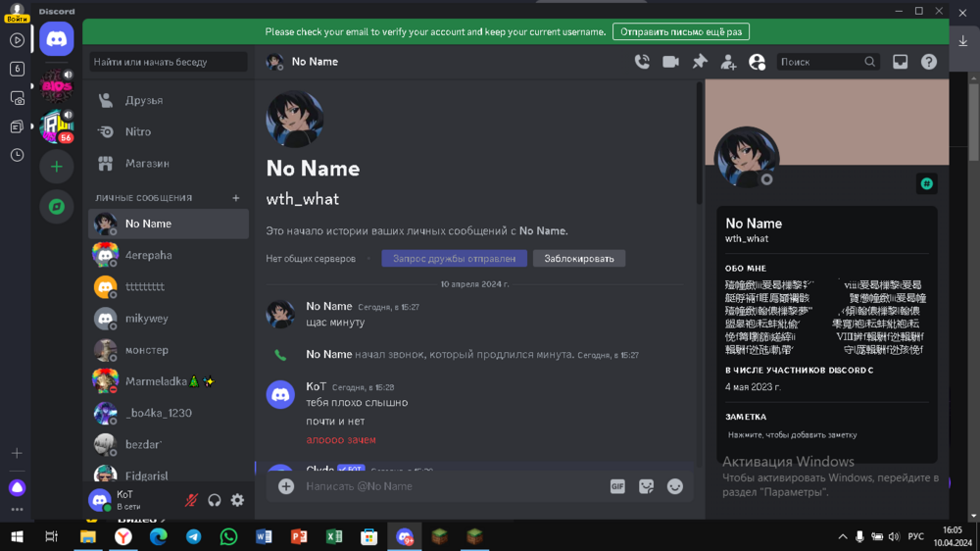Explore discoverable servers compass icon
The image size is (980, 551).
(56, 207)
